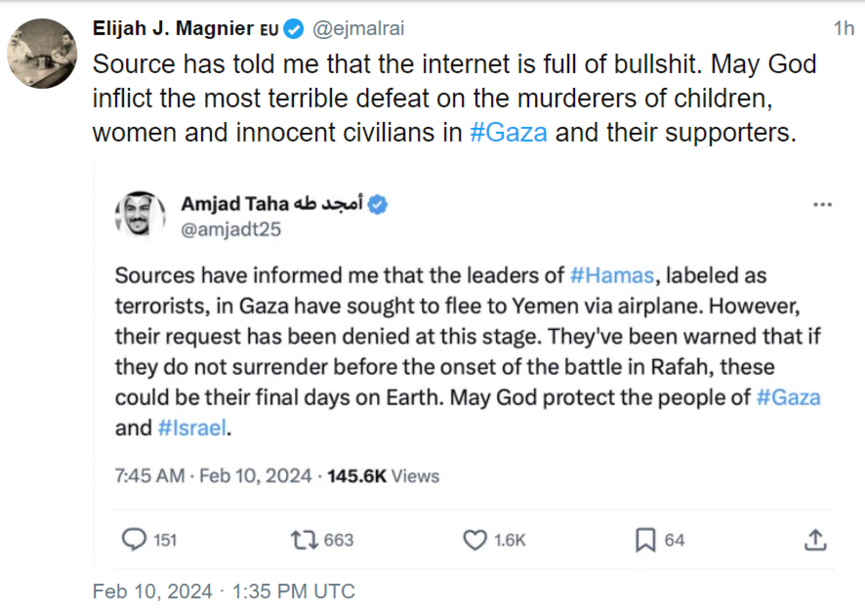The image size is (865, 616).
Task: Open Elijah J. Magnier's profile picture
Action: pyautogui.click(x=45, y=52)
